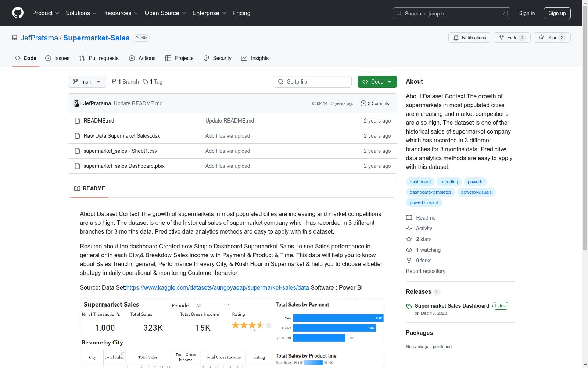Click the magnifier icon in the Go to file box

coord(281,82)
